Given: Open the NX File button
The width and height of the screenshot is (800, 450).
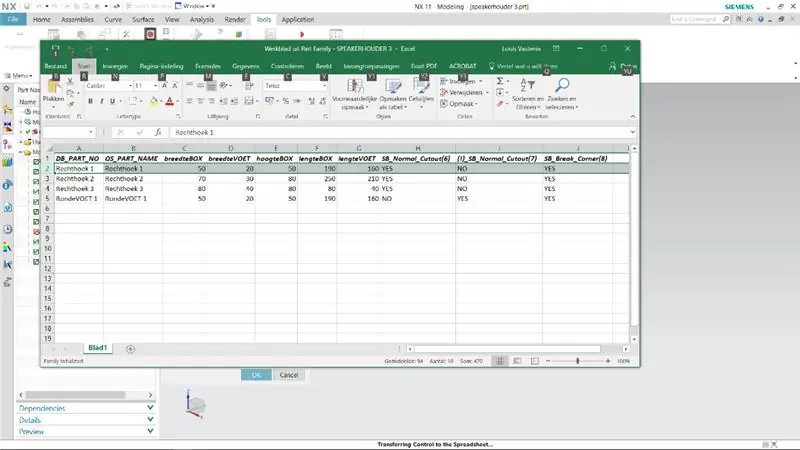Looking at the screenshot, I should pos(13,19).
